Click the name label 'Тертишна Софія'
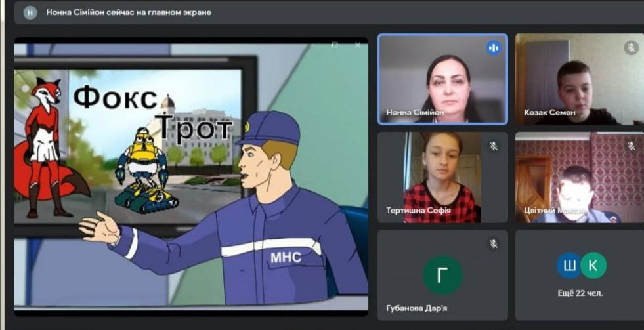The width and height of the screenshot is (644, 330). 418,211
